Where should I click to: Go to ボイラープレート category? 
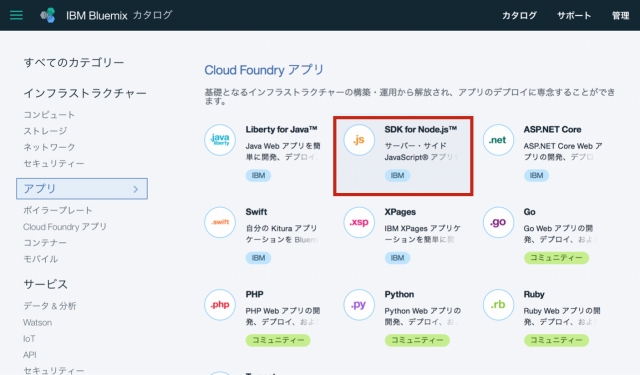pos(58,210)
